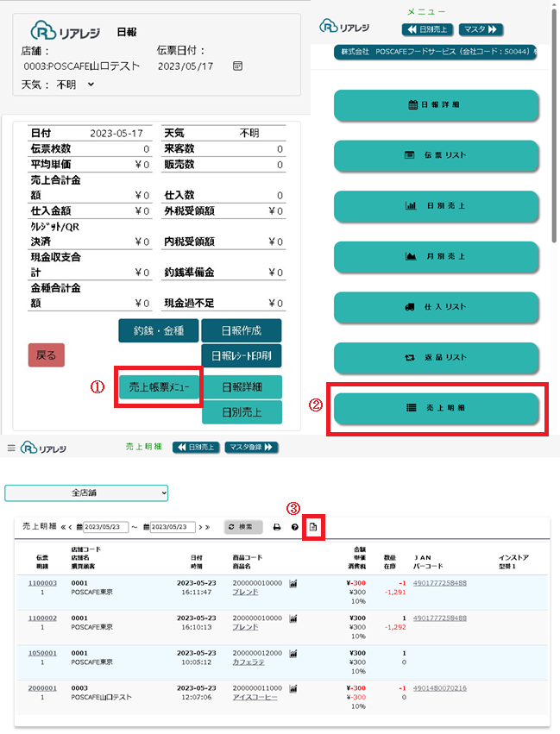Open the hamburger menu icon in 売上明細 screen

(11, 449)
